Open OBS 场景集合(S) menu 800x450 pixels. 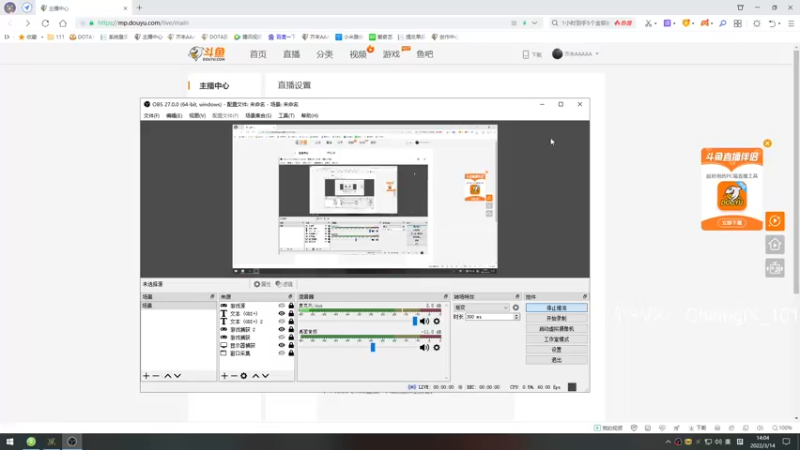[x=258, y=116]
